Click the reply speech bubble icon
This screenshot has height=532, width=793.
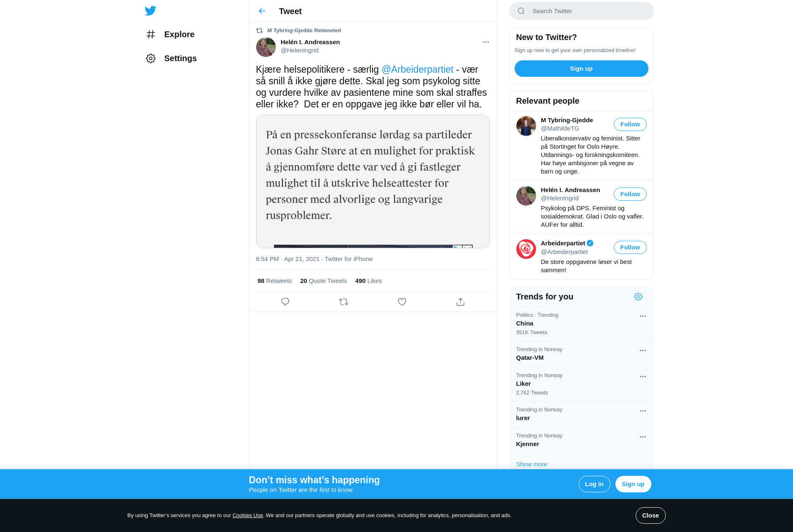point(285,302)
